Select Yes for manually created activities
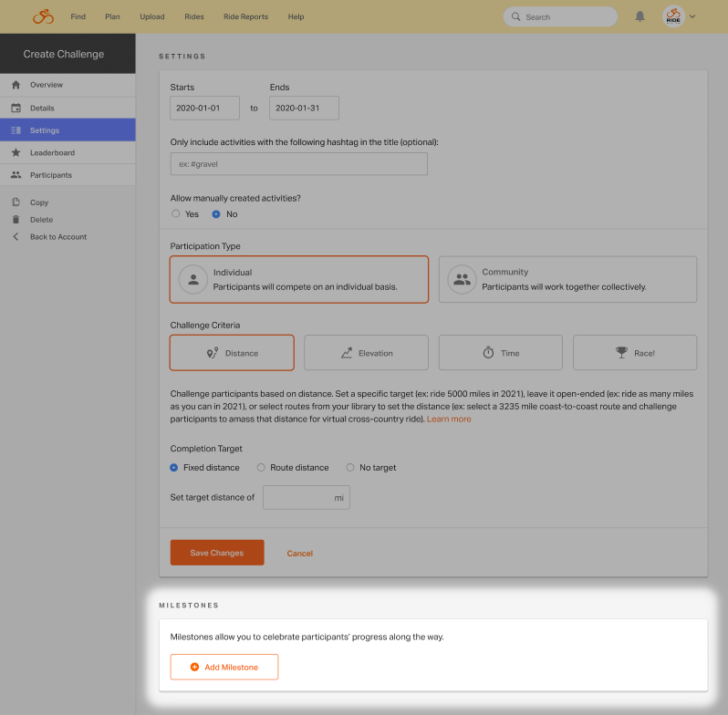The height and width of the screenshot is (715, 728). tap(175, 213)
